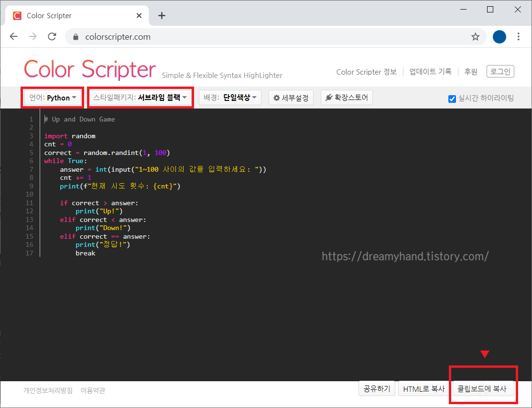Bookmark this page with the star icon
Image resolution: width=532 pixels, height=408 pixels.
point(475,37)
